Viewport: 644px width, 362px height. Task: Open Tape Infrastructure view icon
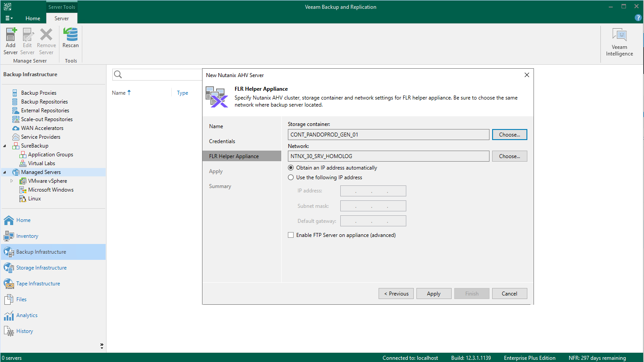point(9,284)
